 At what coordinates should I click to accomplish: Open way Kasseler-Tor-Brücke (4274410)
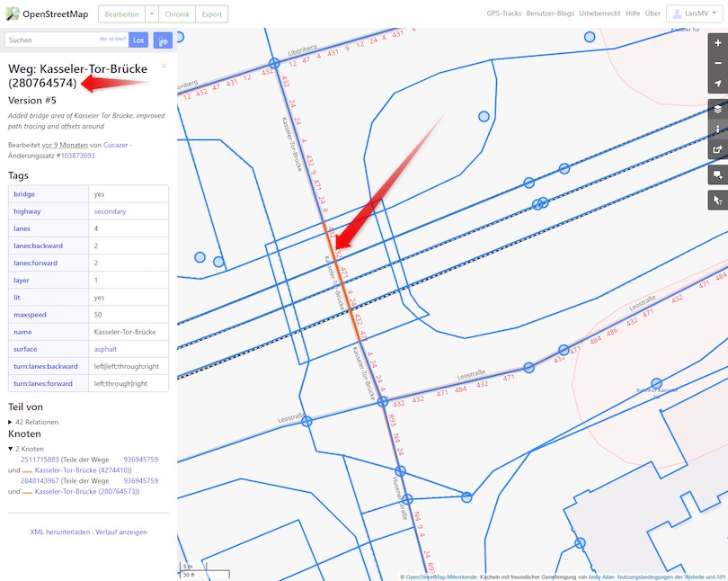(82, 470)
